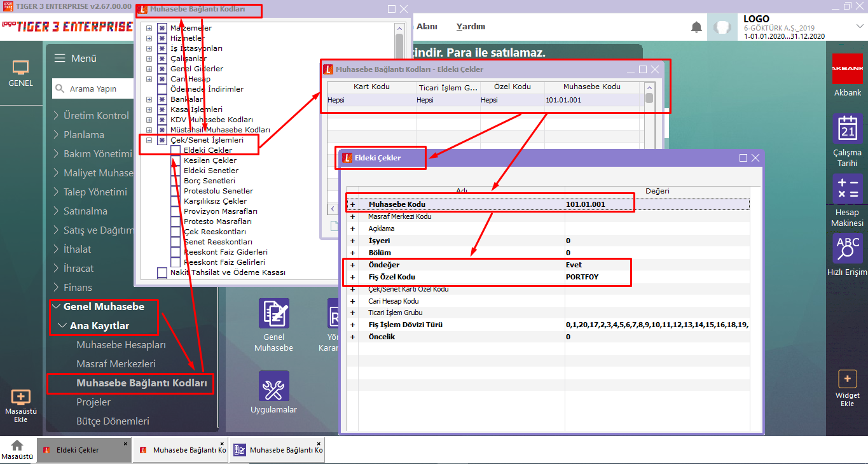Screen dimensions: 868x464
Task: Click the Kart Kodu column header
Action: (x=371, y=87)
